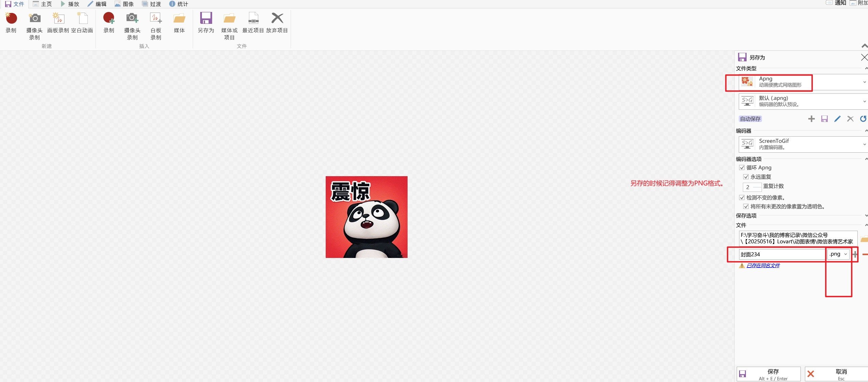Viewport: 868px width, 382px height.
Task: Open Notifications in top right
Action: (836, 3)
